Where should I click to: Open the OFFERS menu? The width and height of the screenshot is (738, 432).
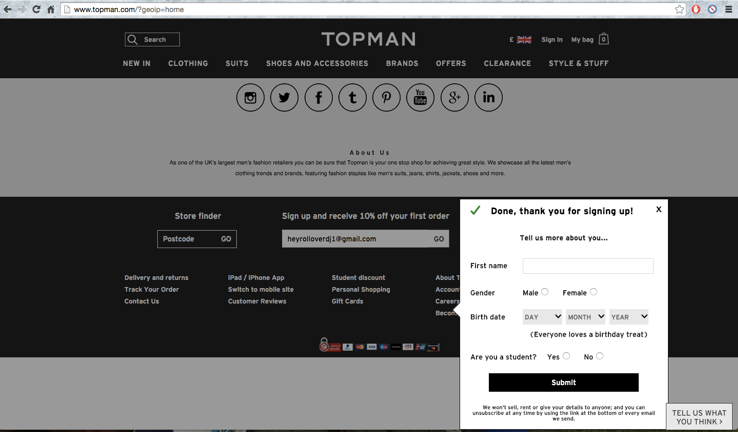click(x=451, y=64)
